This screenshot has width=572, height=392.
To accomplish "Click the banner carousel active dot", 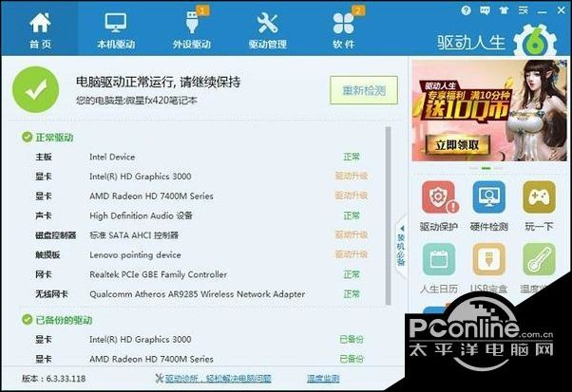I will click(486, 168).
